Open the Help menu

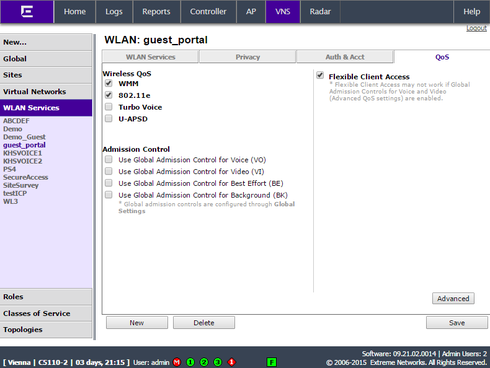pos(472,12)
